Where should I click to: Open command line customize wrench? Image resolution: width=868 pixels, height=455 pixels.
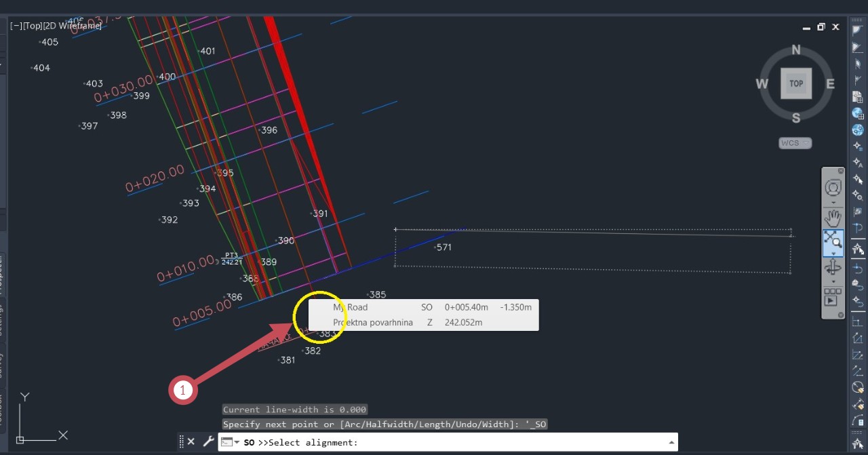(x=208, y=441)
